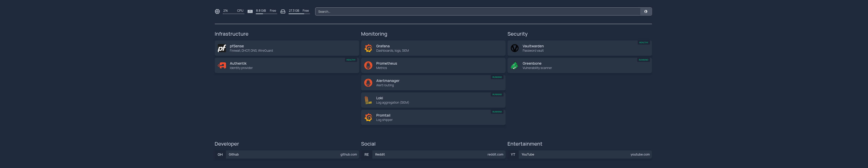Open the Promtail log shipper card
The width and height of the screenshot is (868, 168).
pyautogui.click(x=433, y=117)
